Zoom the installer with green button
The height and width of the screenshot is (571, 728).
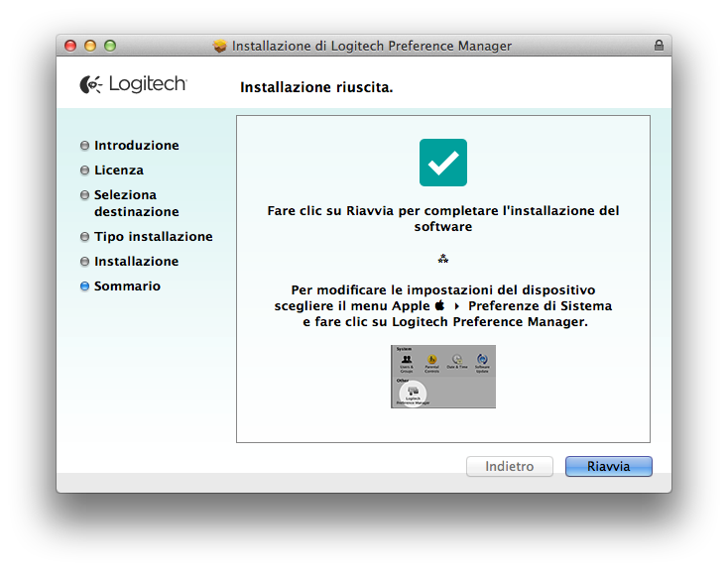tap(110, 46)
